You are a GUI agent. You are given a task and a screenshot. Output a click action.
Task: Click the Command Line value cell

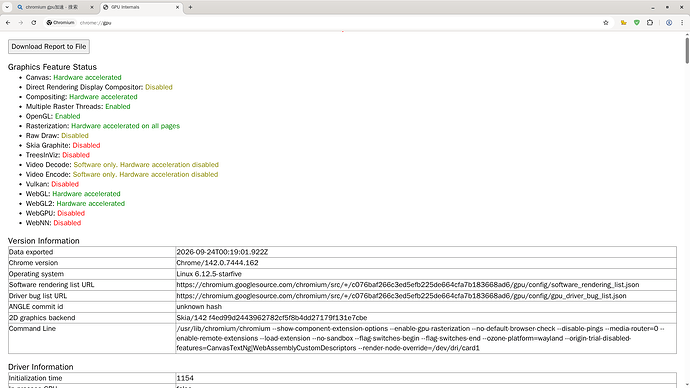[426, 338]
